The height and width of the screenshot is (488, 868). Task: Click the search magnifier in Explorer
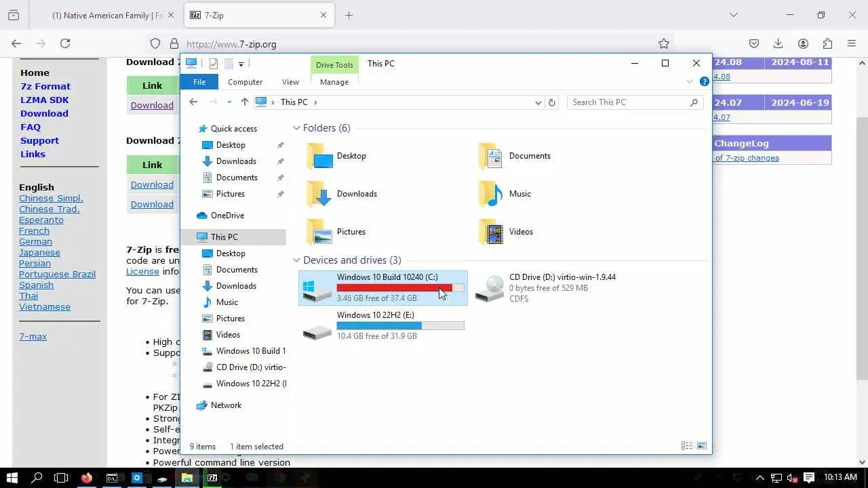[x=694, y=102]
